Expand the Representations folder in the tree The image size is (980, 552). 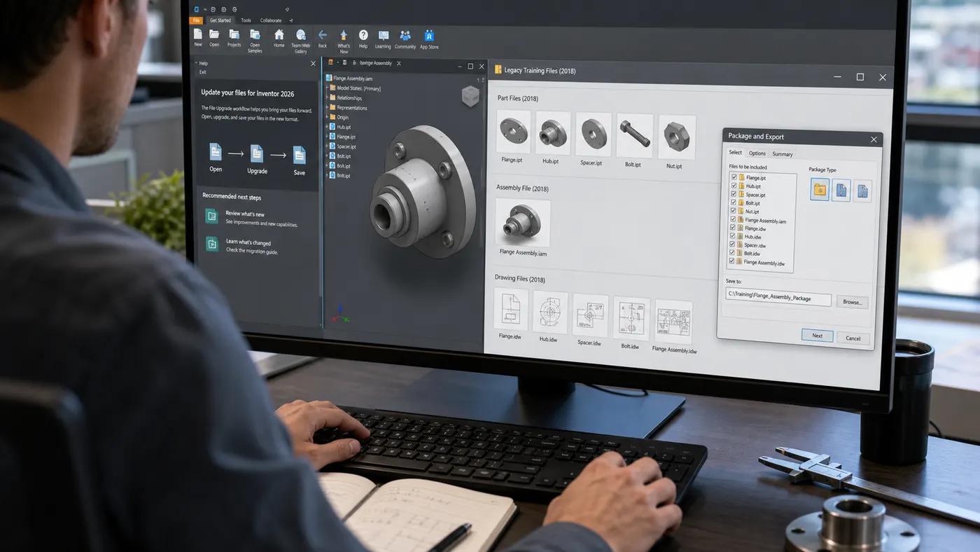coord(327,108)
